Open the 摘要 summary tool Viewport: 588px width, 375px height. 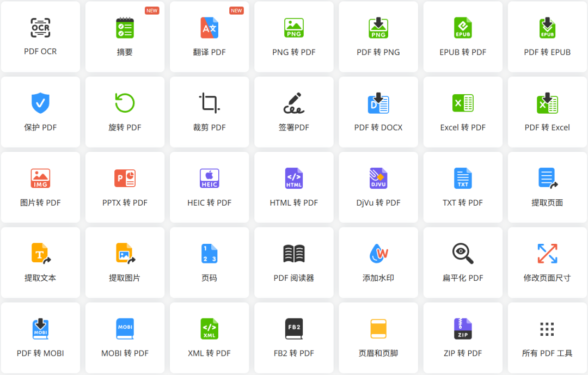[125, 37]
